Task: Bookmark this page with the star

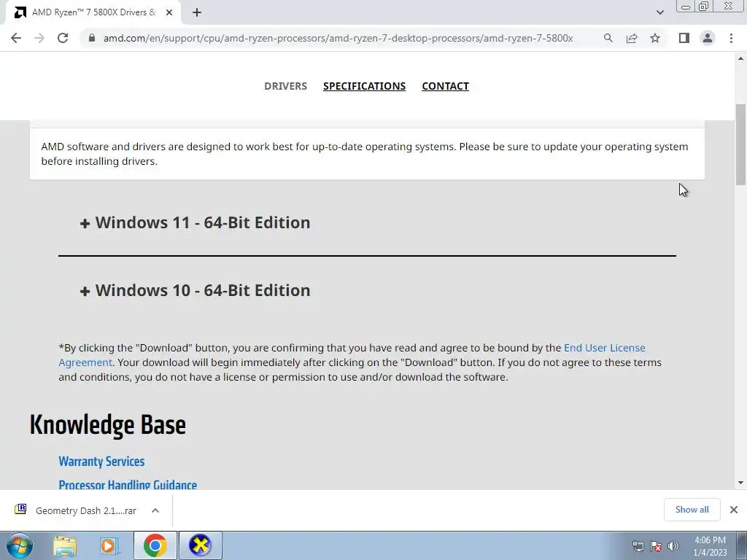Action: coord(655,38)
